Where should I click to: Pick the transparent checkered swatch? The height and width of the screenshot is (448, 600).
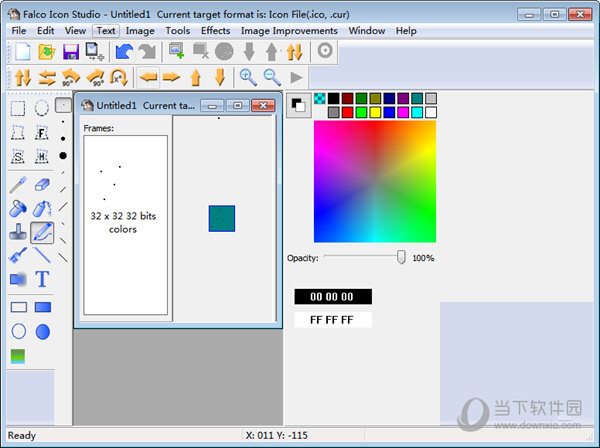point(320,98)
